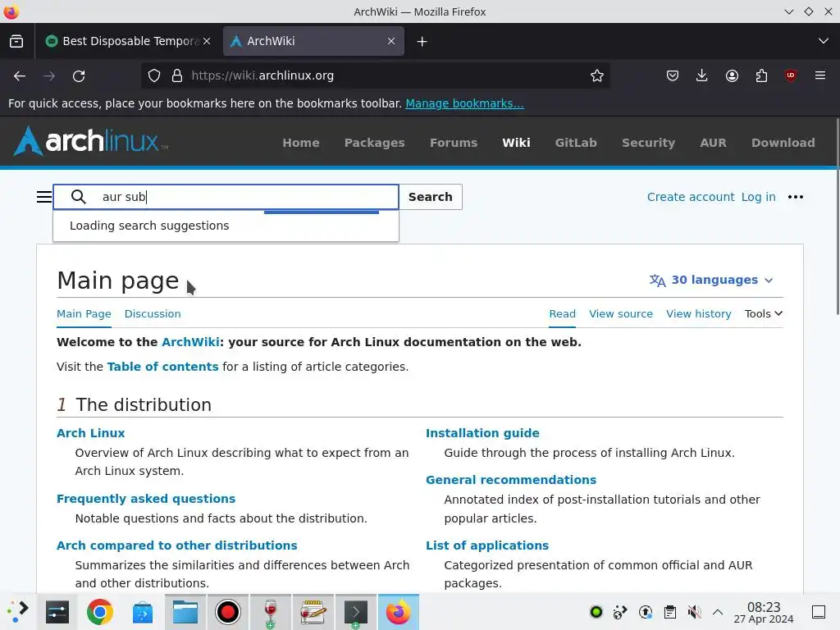Image resolution: width=840 pixels, height=630 pixels.
Task: Open GitLab in the Arch navbar
Action: click(576, 143)
